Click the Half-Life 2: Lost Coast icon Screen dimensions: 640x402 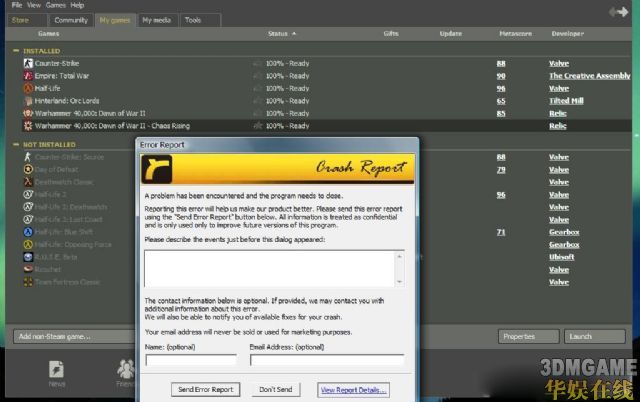(x=28, y=220)
